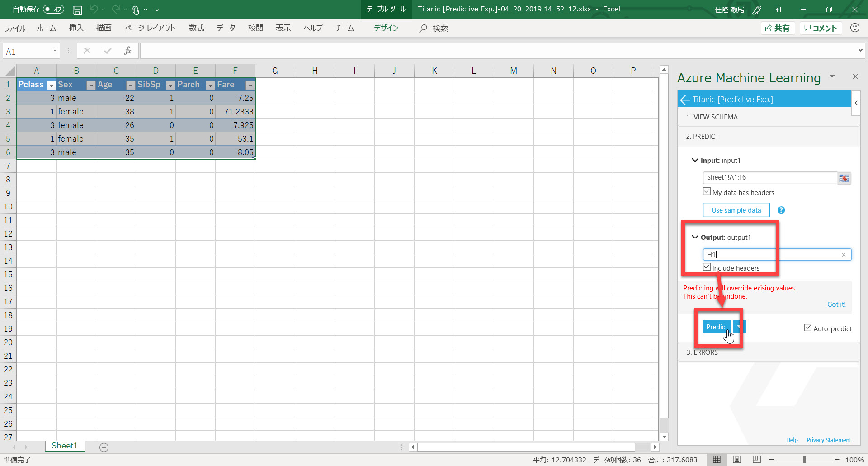This screenshot has height=466, width=868.
Task: Click the pen/ink icon beside user name
Action: pyautogui.click(x=757, y=10)
